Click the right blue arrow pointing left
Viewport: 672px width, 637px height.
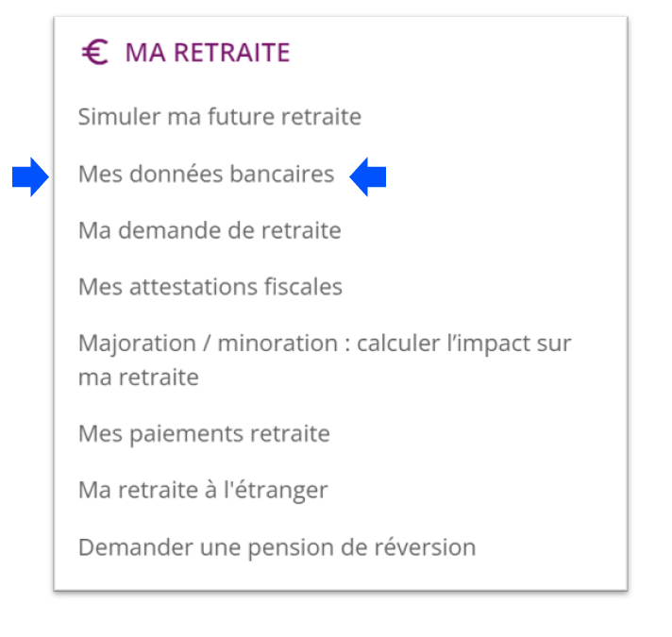368,176
